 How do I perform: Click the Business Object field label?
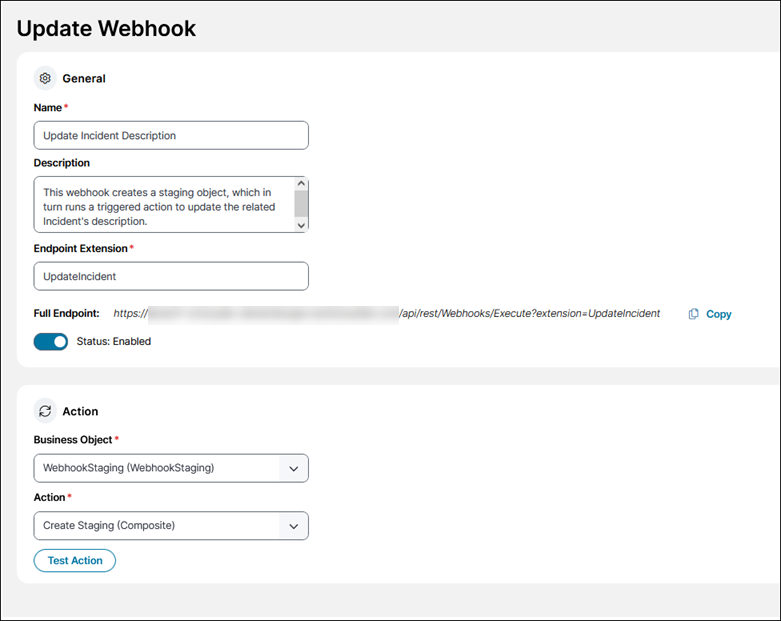pyautogui.click(x=73, y=440)
